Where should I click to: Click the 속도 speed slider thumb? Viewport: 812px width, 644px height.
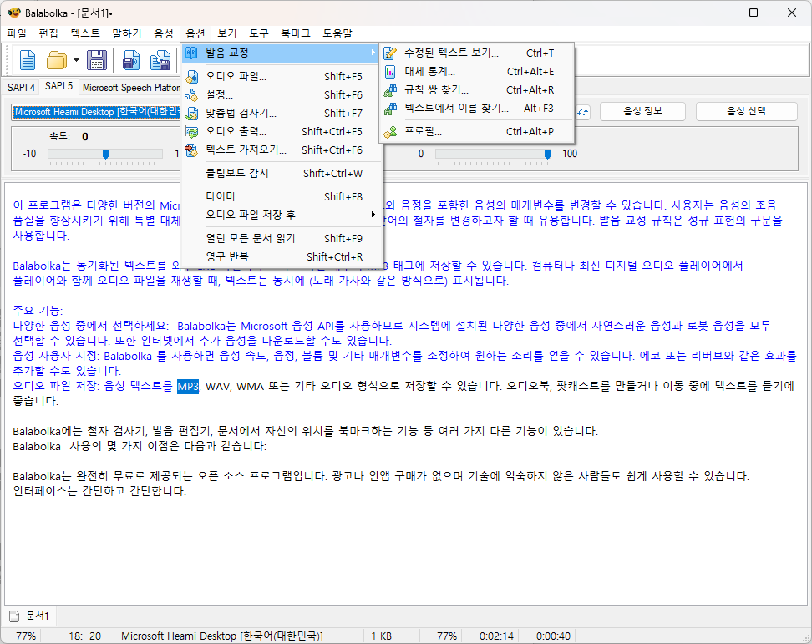click(105, 154)
